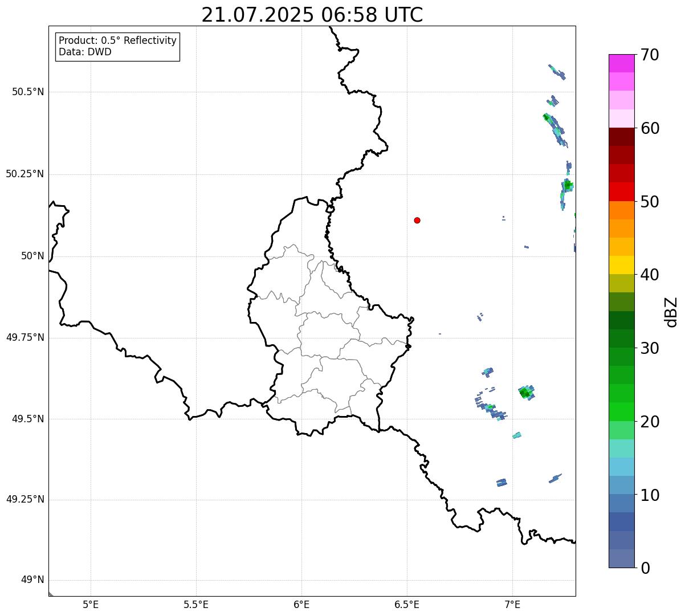The image size is (685, 616).
Task: Click the dark green radar echo near 7°E, 49.6°N
Action: [525, 392]
